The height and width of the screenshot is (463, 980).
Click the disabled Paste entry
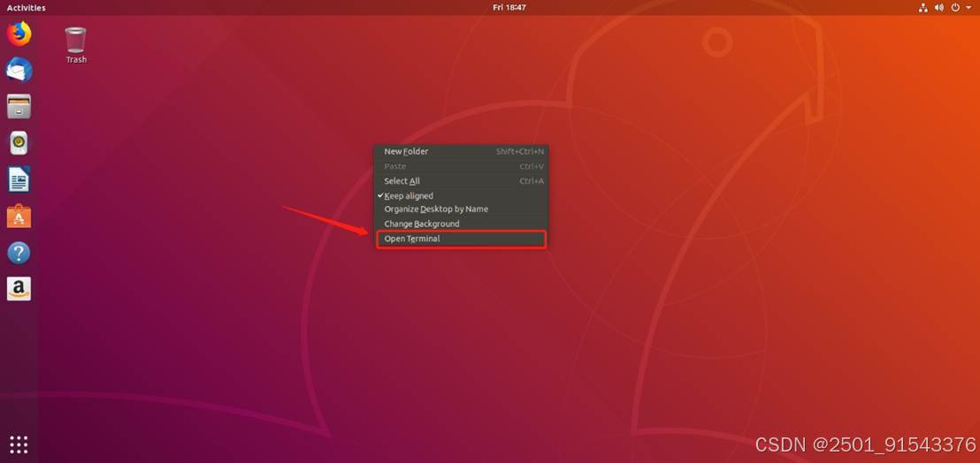461,166
